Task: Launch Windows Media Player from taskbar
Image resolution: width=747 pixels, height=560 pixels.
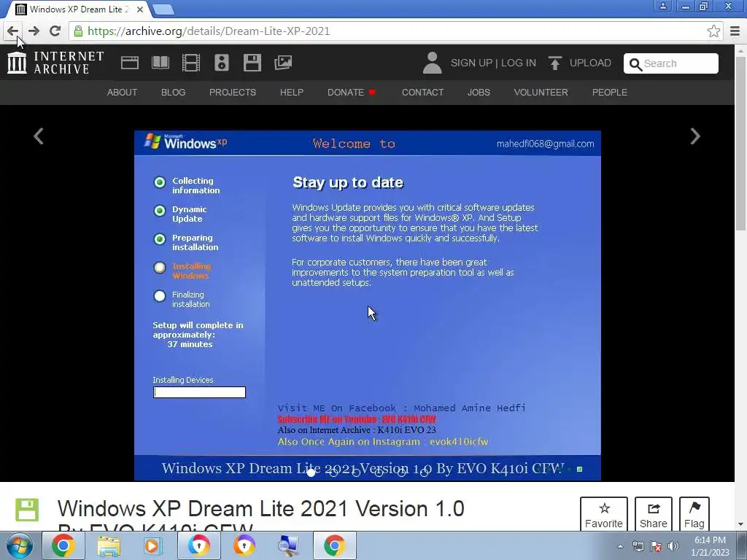Action: 153,545
